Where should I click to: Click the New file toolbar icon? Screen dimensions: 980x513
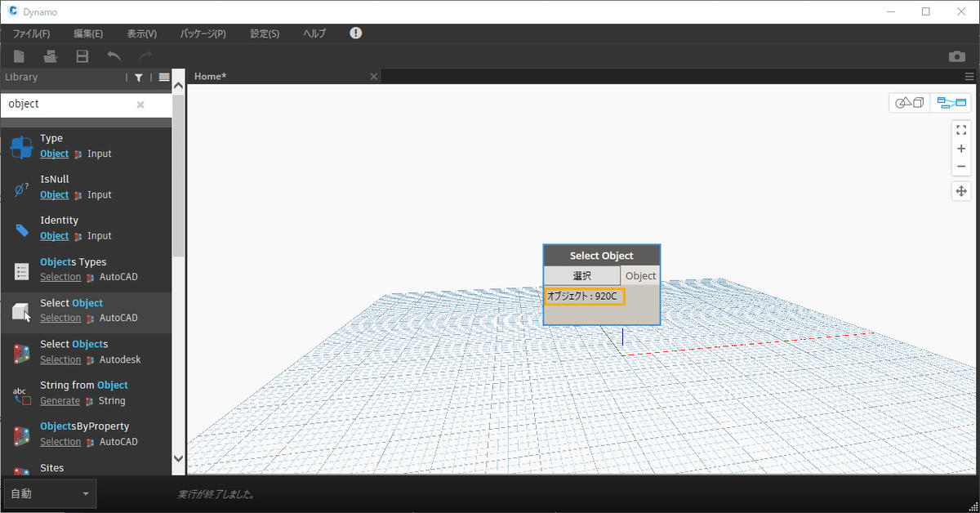[20, 56]
